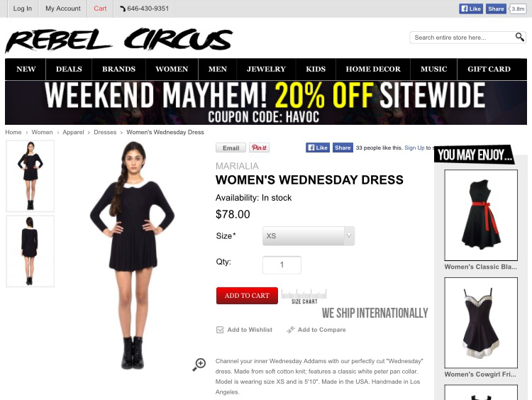Open the Women's Classic Black dress thumbnail

[481, 215]
